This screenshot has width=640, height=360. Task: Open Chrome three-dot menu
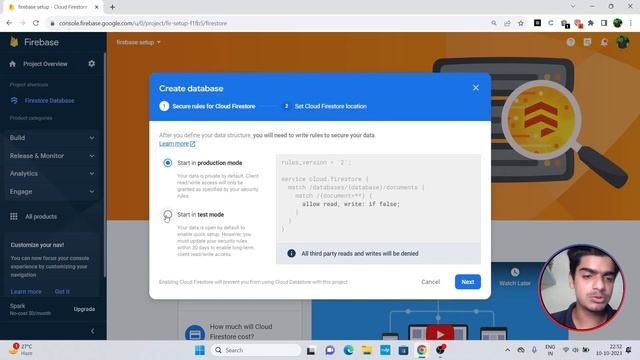coord(631,23)
